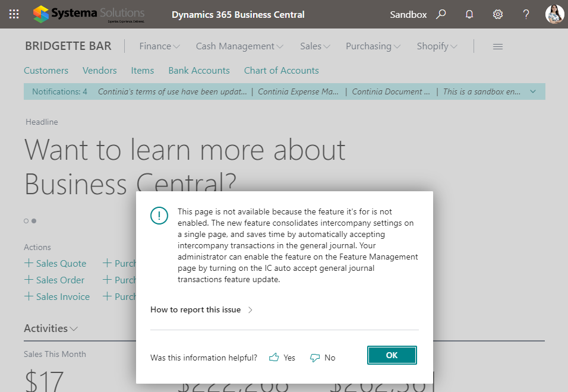The width and height of the screenshot is (568, 392).
Task: Mark information not helpful with No
Action: (x=323, y=358)
